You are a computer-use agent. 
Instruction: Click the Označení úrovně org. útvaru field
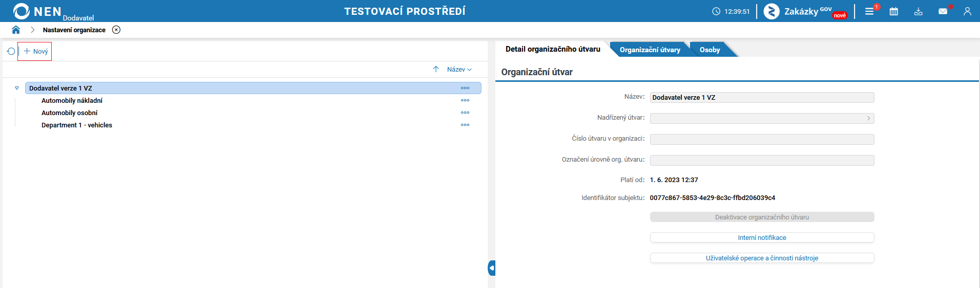pyautogui.click(x=762, y=160)
